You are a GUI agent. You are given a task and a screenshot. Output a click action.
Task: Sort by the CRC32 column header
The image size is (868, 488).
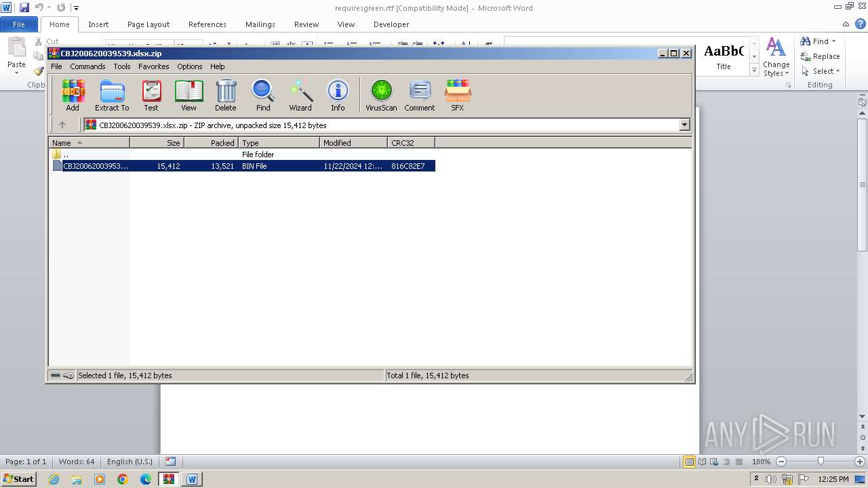coord(411,142)
